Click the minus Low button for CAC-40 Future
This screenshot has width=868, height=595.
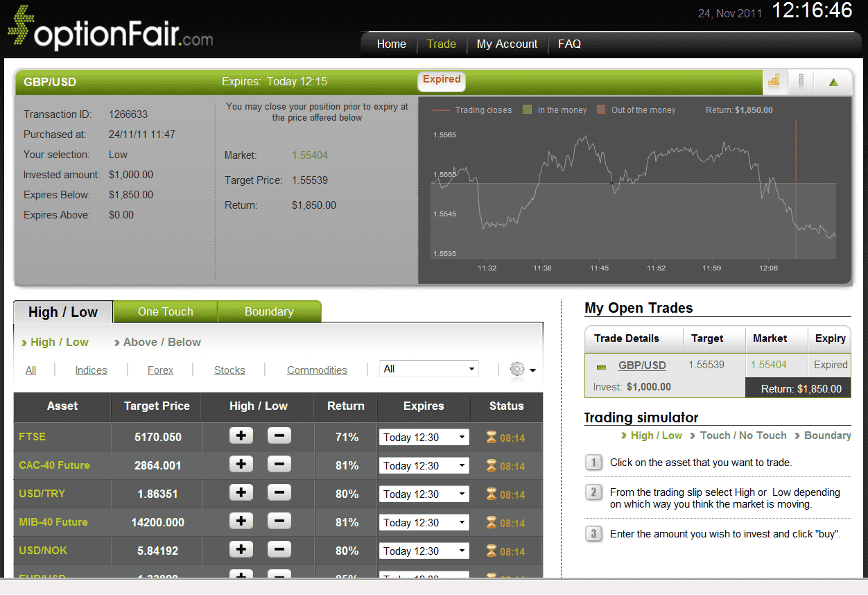[279, 465]
